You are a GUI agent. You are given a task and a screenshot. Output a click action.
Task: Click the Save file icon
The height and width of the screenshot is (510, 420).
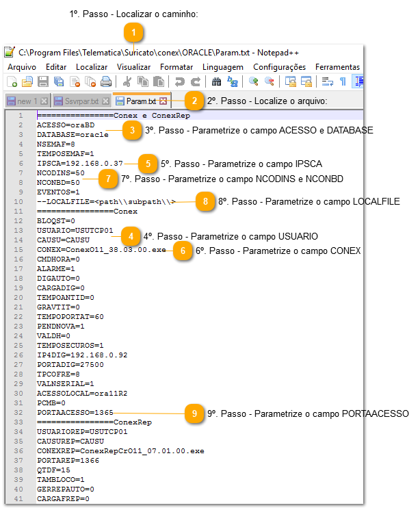coord(42,82)
